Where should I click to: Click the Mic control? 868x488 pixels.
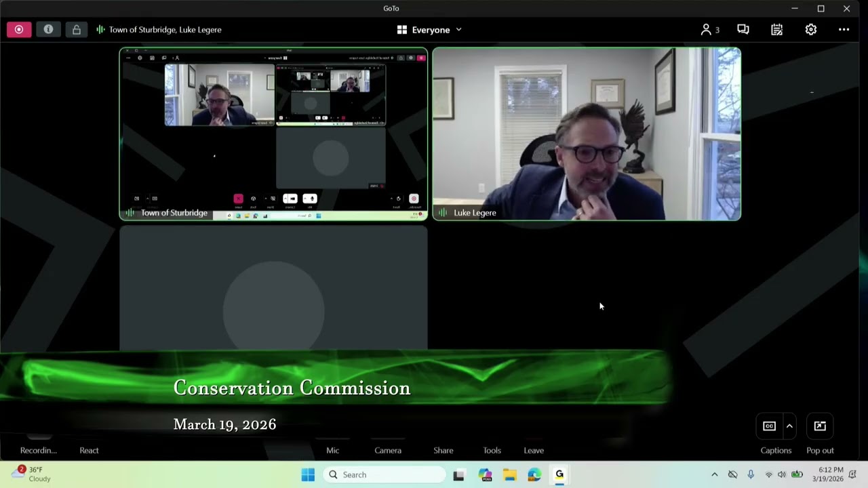pos(332,450)
